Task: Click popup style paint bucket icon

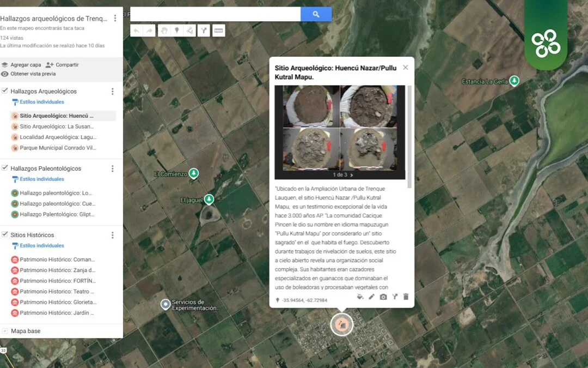Action: point(360,297)
